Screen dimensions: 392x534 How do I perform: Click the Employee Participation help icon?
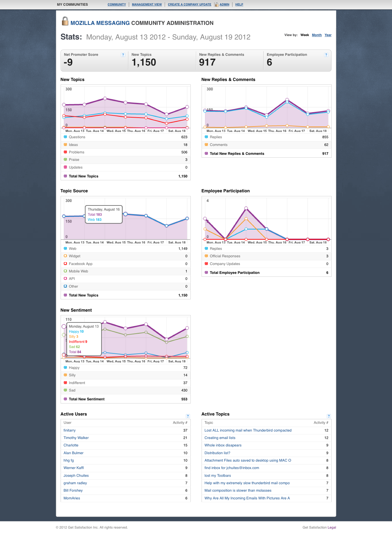[326, 55]
